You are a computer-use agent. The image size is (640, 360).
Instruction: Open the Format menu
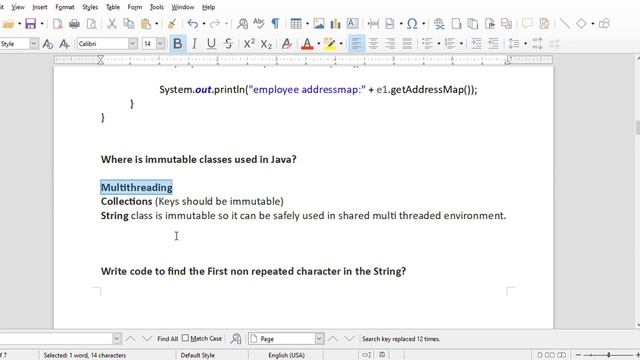(65, 7)
